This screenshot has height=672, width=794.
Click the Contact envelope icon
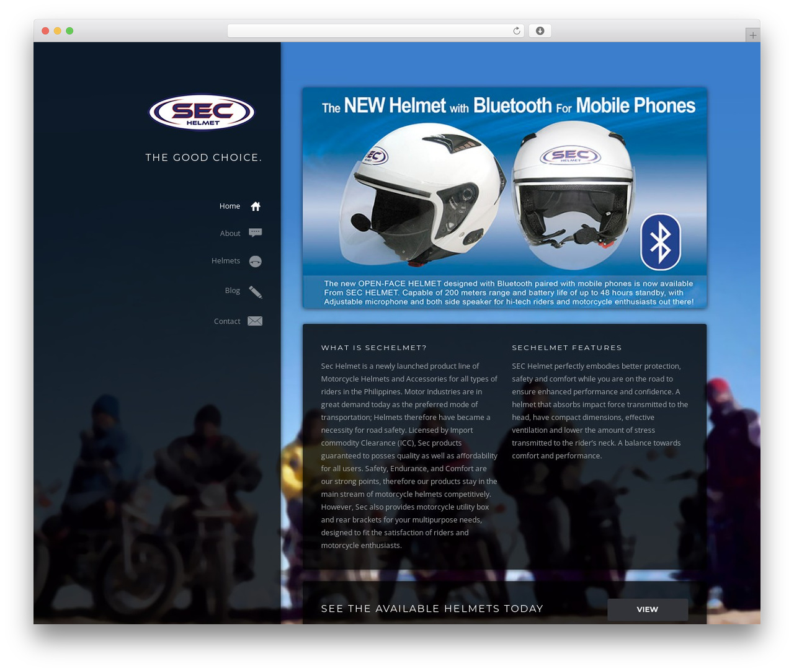255,321
